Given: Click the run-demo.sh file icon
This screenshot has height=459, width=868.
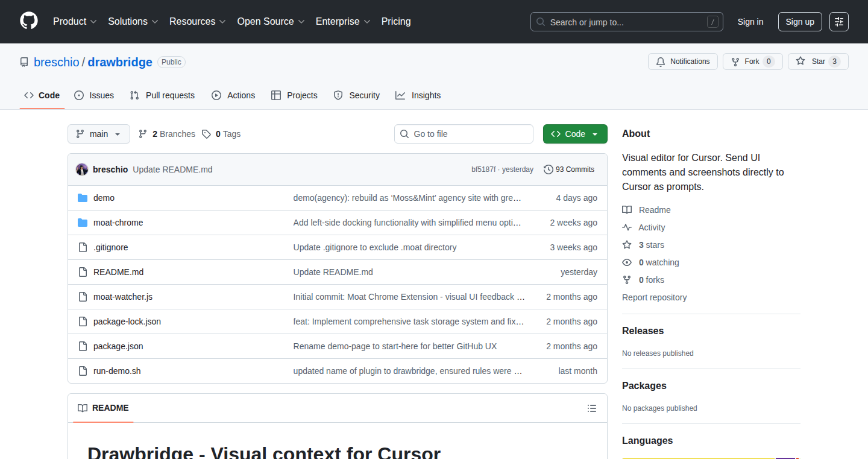Looking at the screenshot, I should click(83, 371).
